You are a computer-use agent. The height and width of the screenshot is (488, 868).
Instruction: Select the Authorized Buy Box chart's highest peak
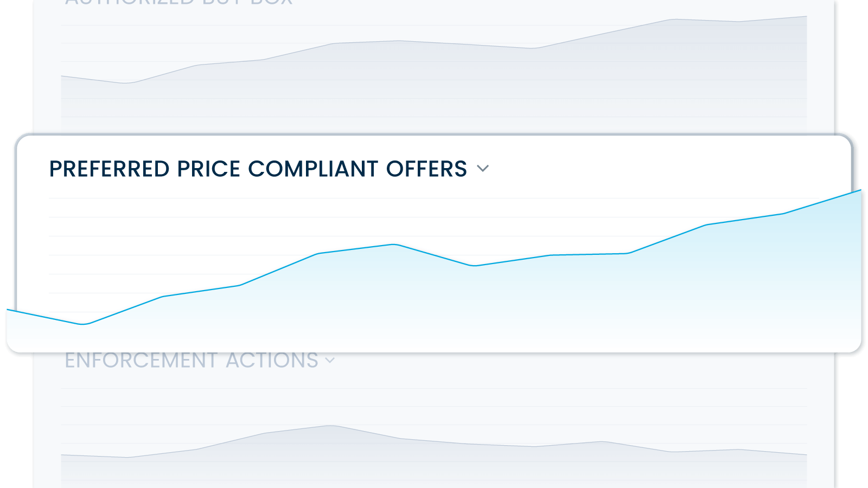point(673,20)
